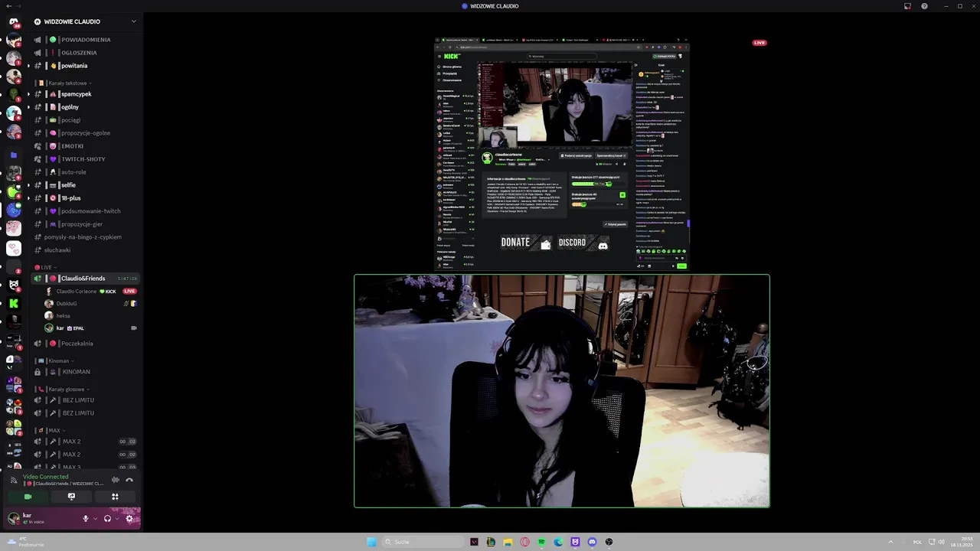Toggle noise suppression waveform icon
This screenshot has width=980, height=551.
pyautogui.click(x=116, y=480)
